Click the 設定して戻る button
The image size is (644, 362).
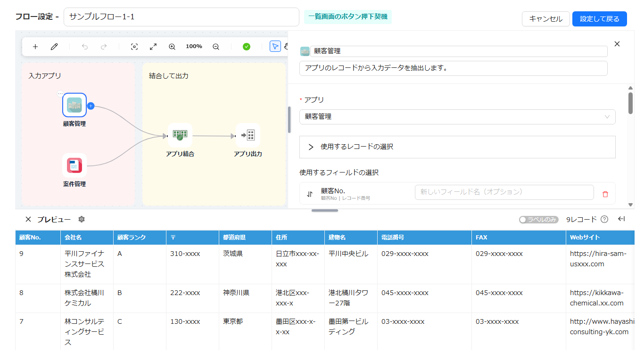(600, 19)
